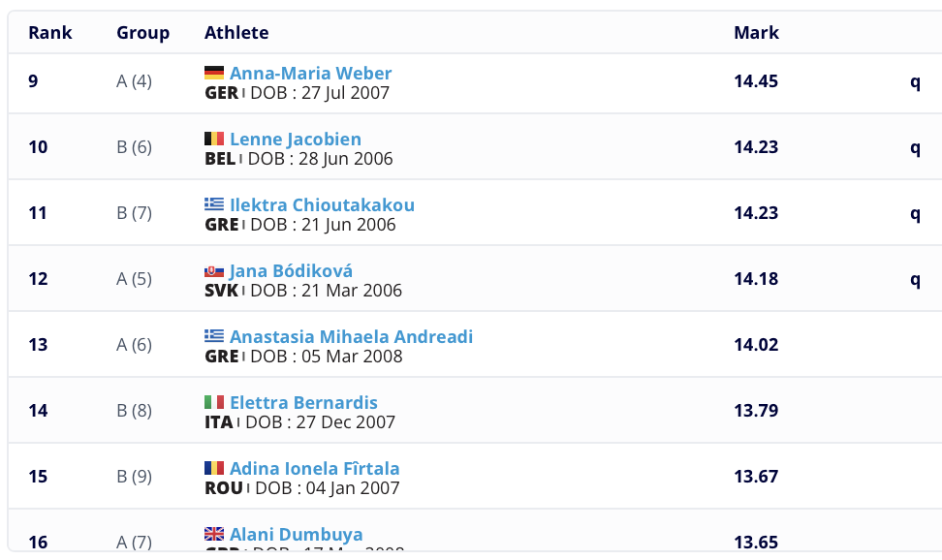The height and width of the screenshot is (560, 942).
Task: View Anastasia Mihaela Andreadi's profile
Action: tap(351, 337)
